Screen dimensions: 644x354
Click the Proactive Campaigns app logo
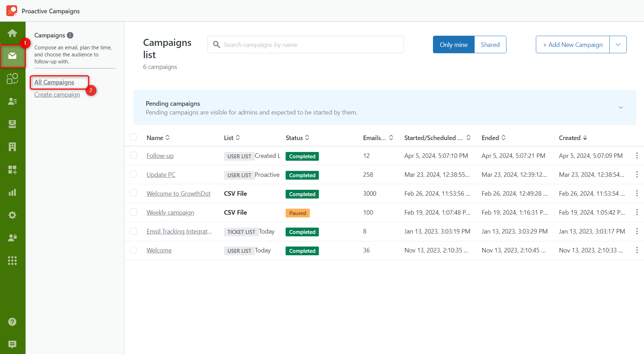coord(12,11)
